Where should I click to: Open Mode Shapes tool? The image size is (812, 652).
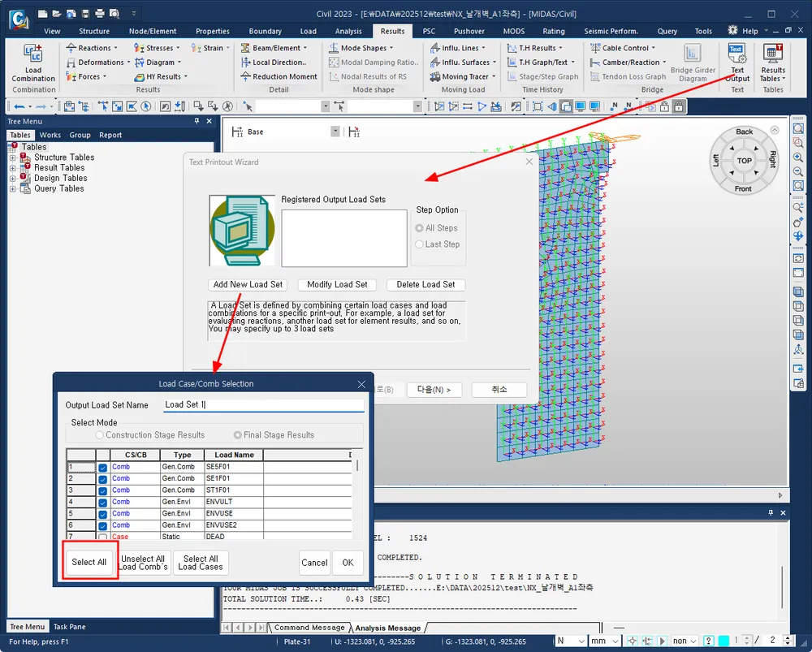pyautogui.click(x=361, y=48)
